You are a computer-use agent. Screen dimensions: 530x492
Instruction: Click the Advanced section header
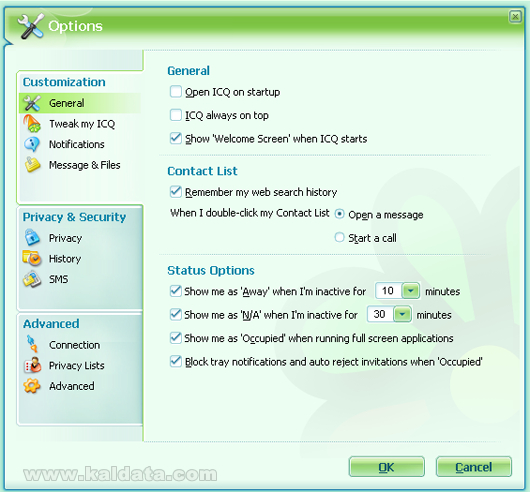(51, 324)
